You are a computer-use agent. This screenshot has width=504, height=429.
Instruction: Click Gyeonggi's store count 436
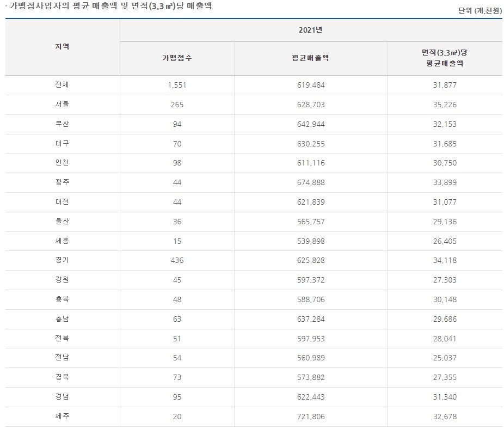(x=177, y=260)
